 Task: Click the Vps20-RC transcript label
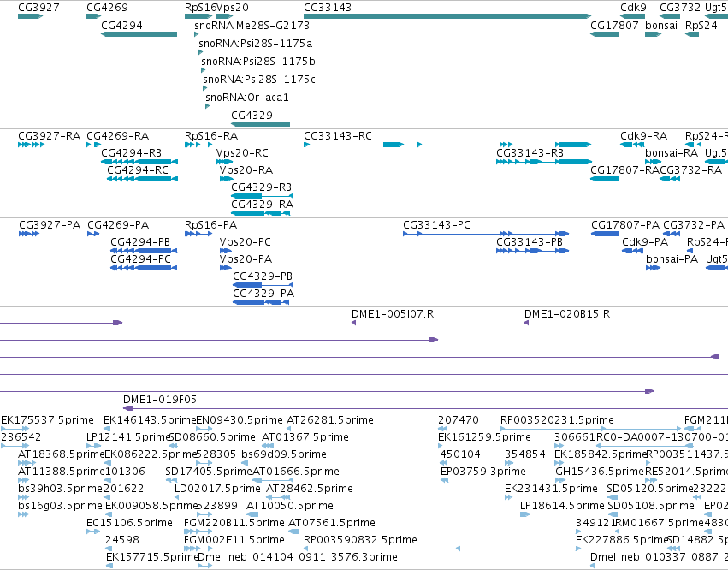coord(242,153)
